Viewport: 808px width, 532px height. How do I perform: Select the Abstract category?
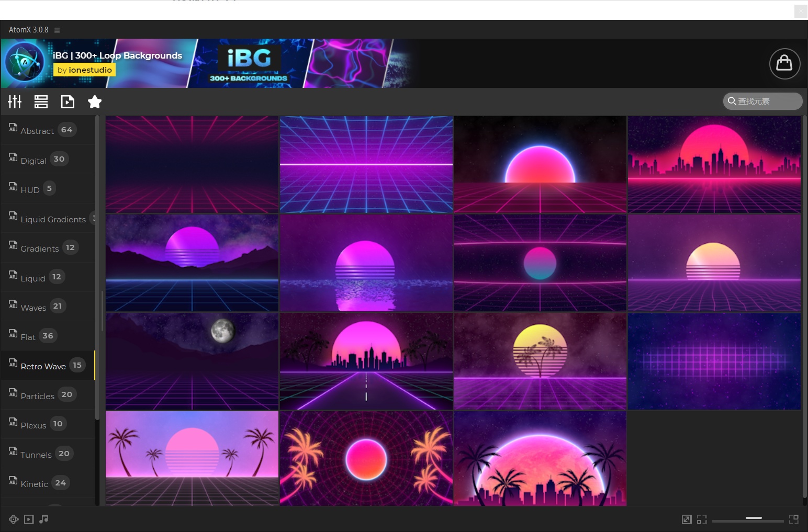pyautogui.click(x=48, y=130)
